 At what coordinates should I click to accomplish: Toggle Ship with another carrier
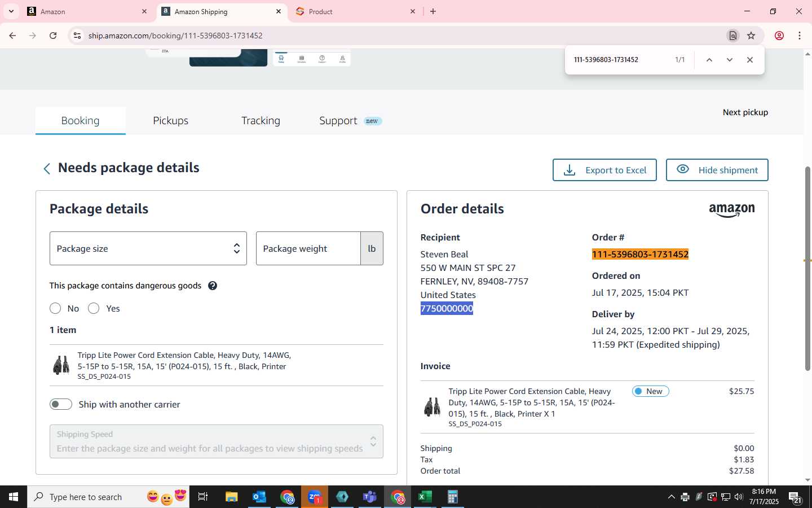click(61, 404)
